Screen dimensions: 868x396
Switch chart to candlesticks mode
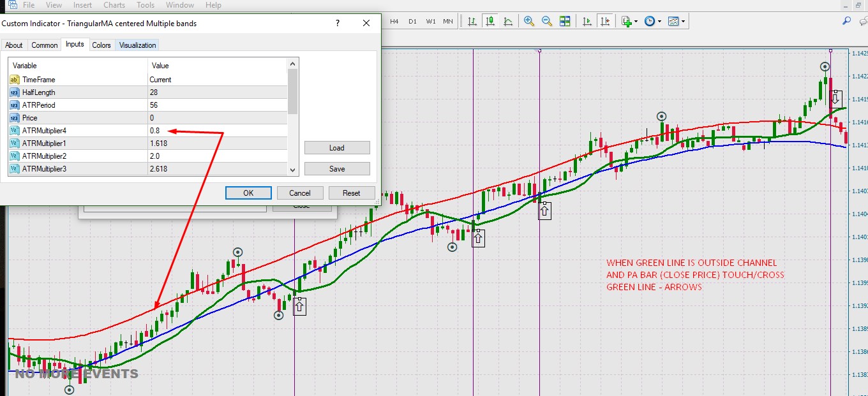(x=490, y=21)
